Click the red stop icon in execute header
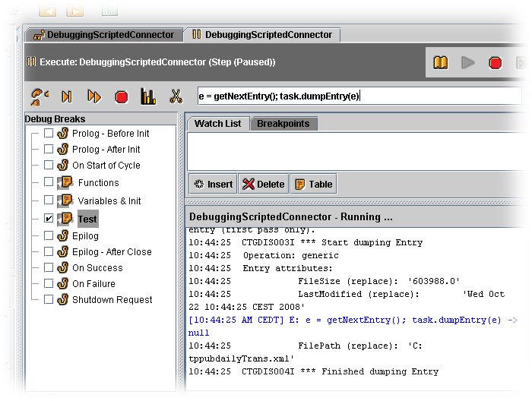Screen dimensions: 532x401 [496, 63]
